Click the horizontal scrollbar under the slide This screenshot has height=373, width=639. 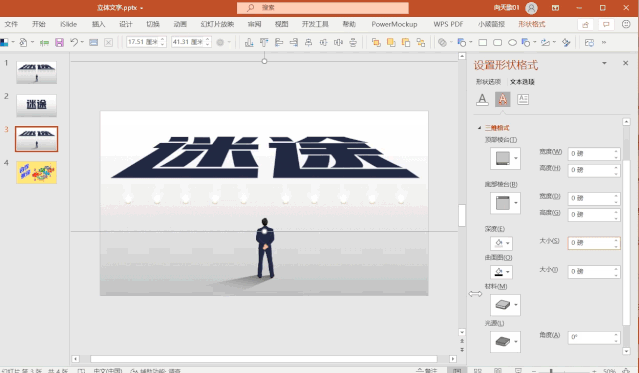264,359
